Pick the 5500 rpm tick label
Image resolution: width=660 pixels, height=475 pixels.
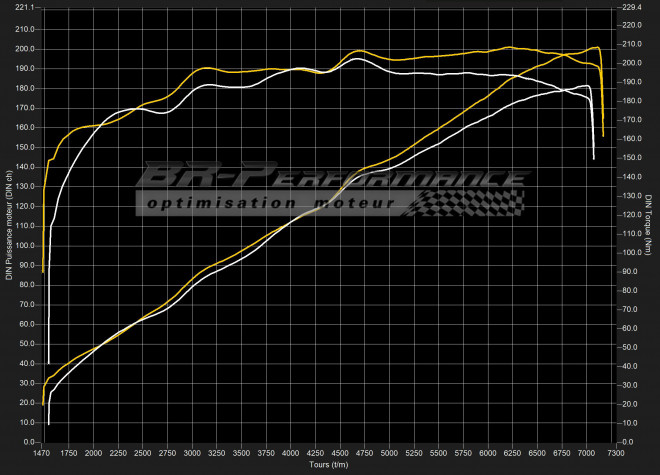tap(439, 453)
